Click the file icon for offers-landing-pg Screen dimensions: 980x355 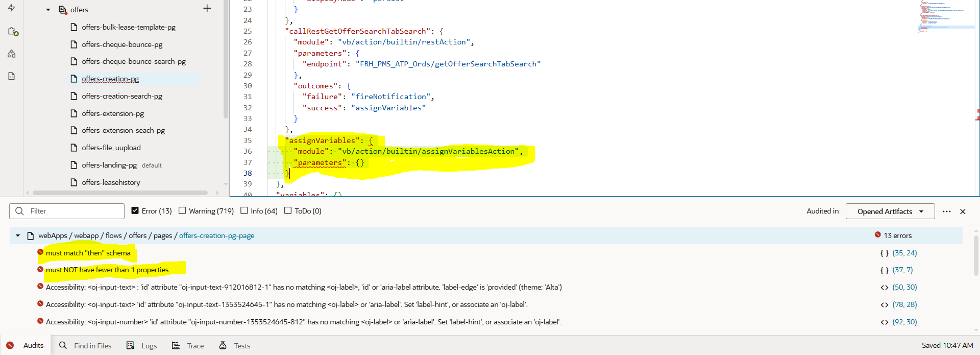(74, 165)
